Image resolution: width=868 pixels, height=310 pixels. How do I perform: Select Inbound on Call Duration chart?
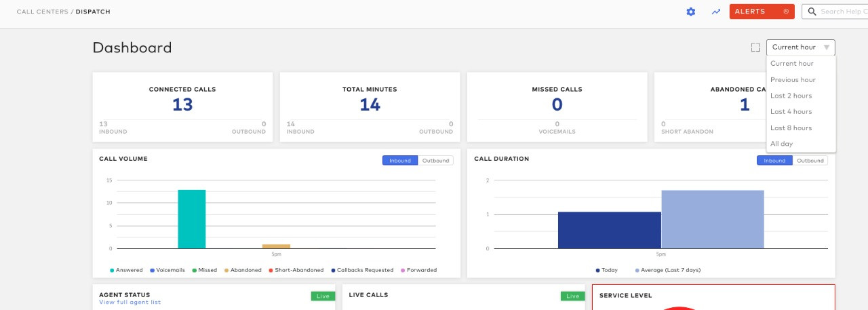click(774, 161)
